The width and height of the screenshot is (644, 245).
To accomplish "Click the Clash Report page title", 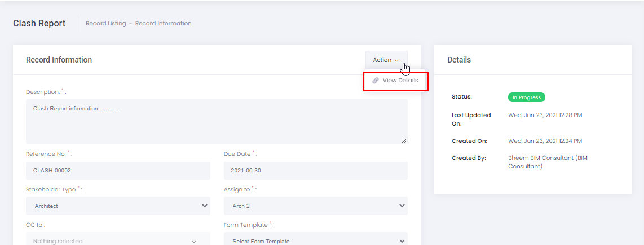I will click(x=39, y=24).
